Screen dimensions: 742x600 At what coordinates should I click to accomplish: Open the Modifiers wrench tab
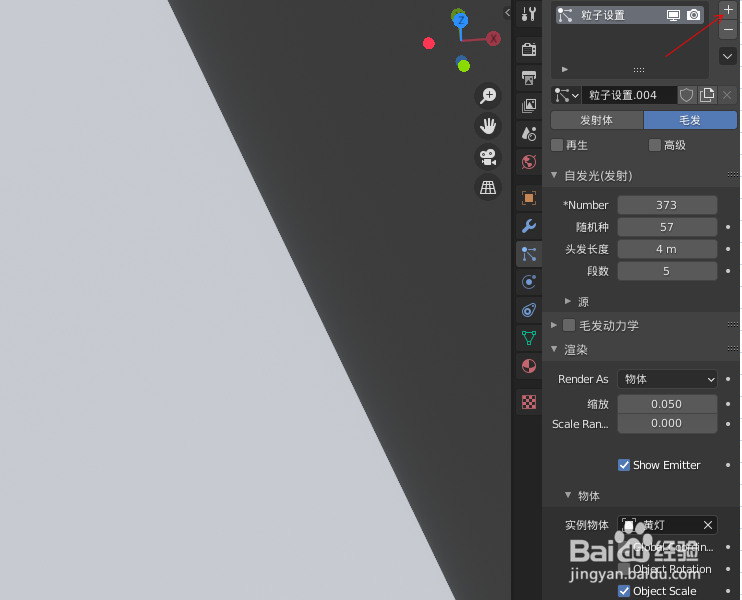click(529, 226)
